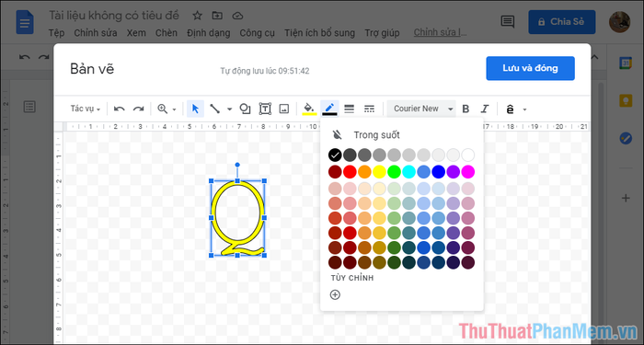Open the Tiện ích bổ sung menu
644x345 pixels.
pyautogui.click(x=319, y=33)
